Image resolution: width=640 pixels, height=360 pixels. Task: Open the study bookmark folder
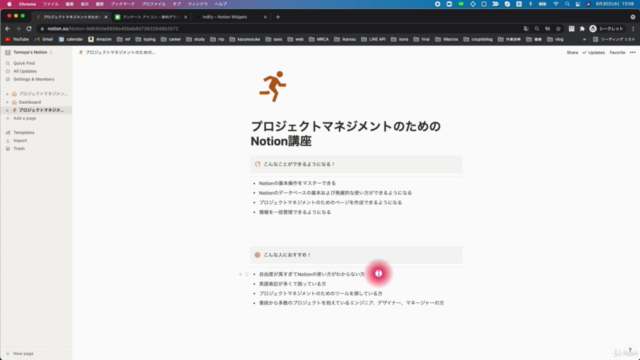(196, 40)
